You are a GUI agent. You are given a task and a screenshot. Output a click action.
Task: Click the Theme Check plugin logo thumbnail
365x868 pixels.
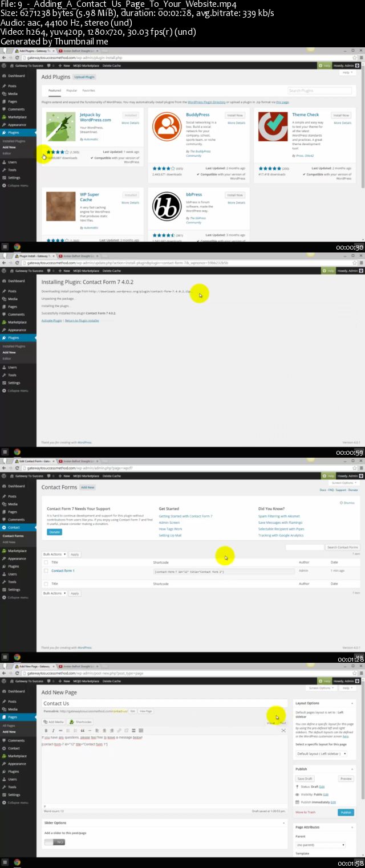pos(273,127)
